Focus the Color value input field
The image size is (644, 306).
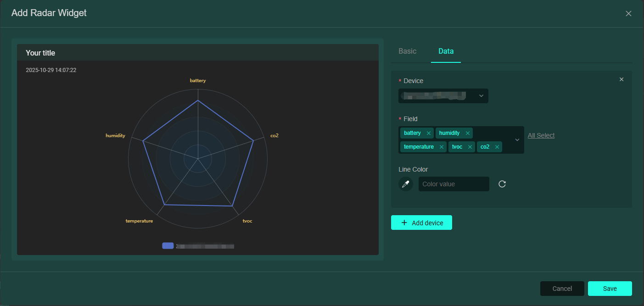click(x=454, y=184)
